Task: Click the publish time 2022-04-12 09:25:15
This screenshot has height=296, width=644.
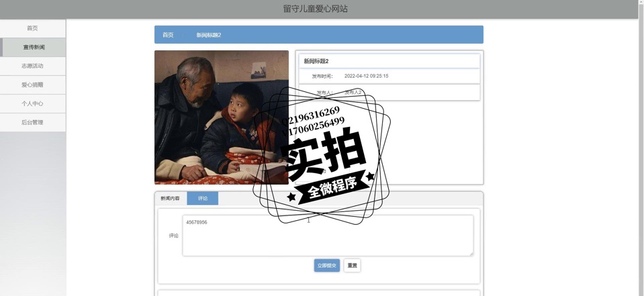Action: point(366,76)
